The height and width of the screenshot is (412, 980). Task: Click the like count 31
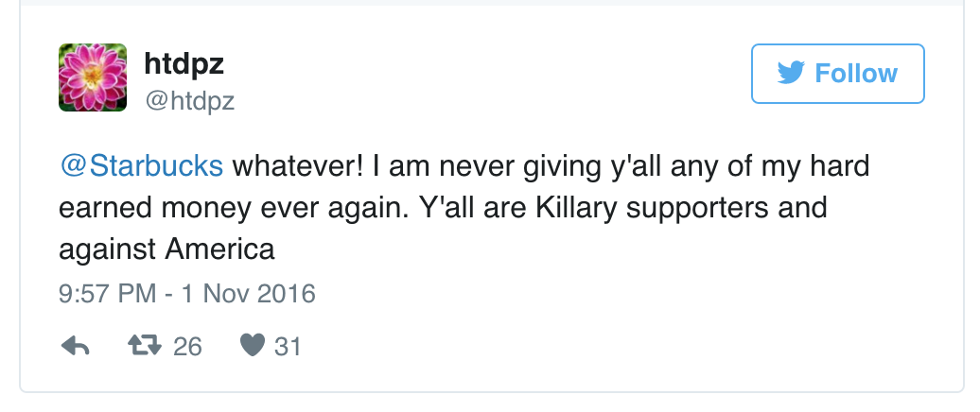coord(288,347)
